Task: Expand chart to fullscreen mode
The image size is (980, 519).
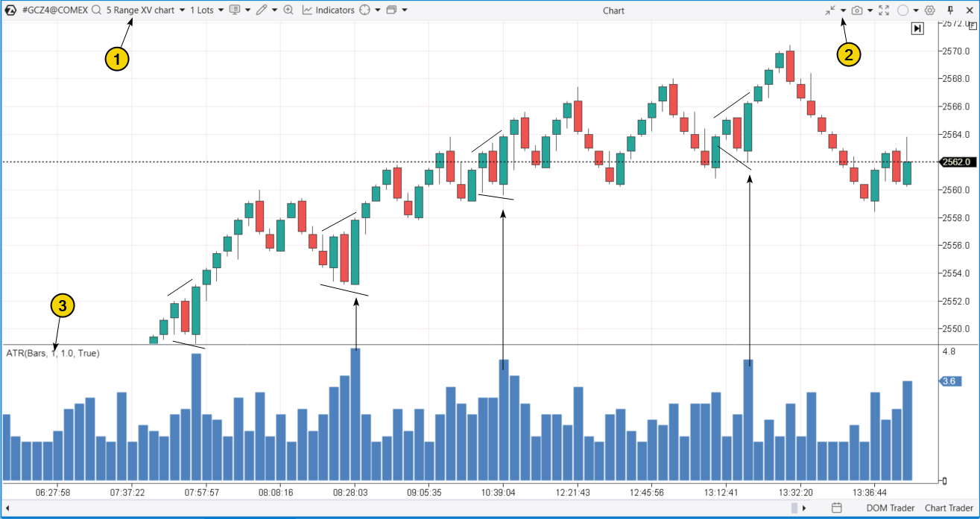Action: pyautogui.click(x=884, y=10)
